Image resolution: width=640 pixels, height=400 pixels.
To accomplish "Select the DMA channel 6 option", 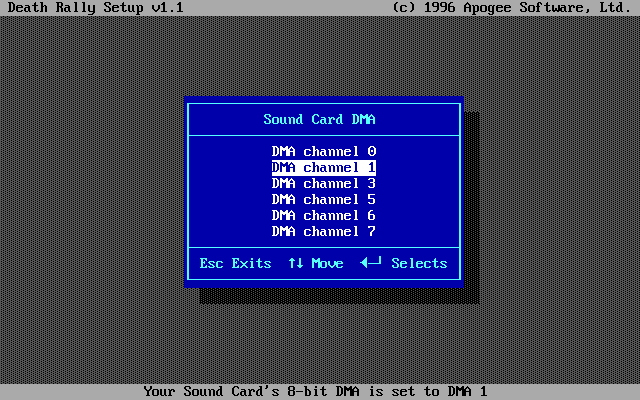I will click(x=324, y=215).
